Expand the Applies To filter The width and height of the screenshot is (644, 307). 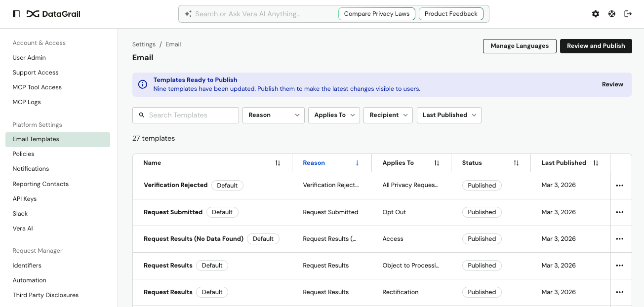point(334,115)
